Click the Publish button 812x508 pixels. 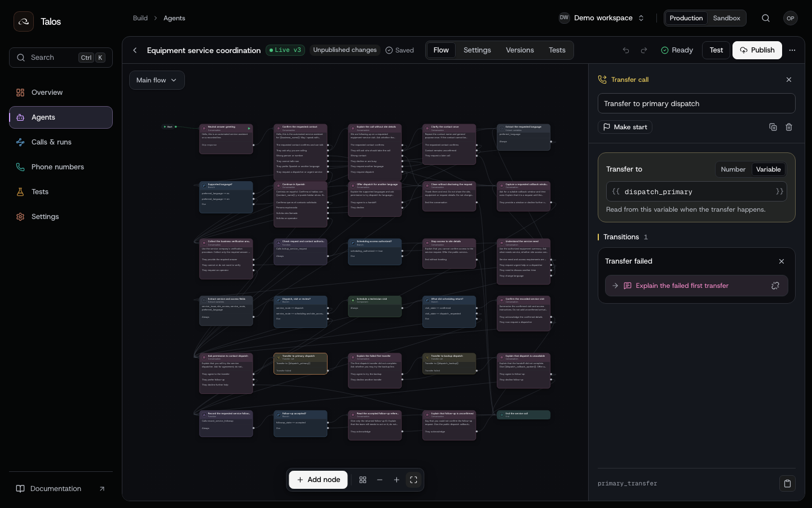pos(757,50)
